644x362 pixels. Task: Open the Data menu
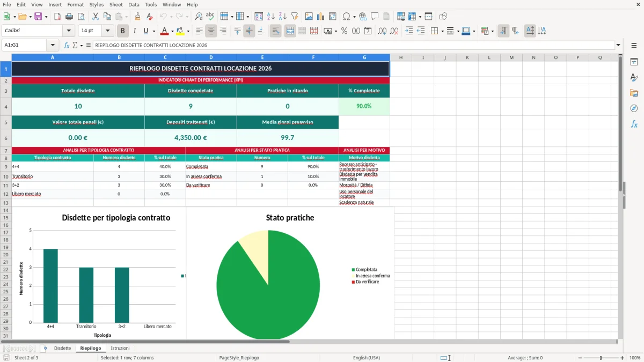[x=134, y=4]
